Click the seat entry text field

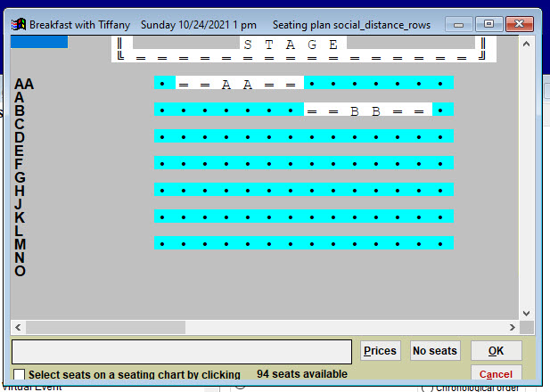(x=182, y=351)
